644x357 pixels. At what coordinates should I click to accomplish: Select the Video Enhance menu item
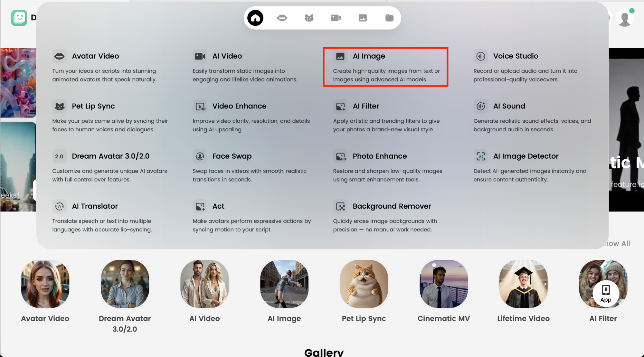click(239, 106)
